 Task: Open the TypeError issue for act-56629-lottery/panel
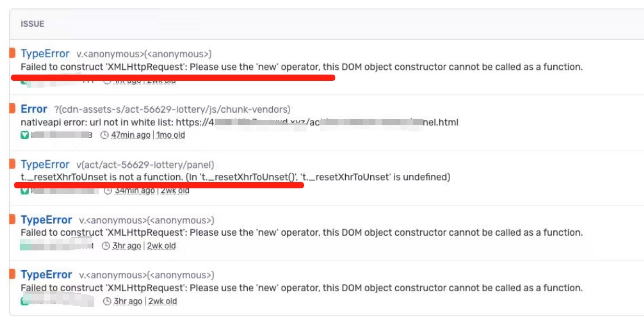tap(45, 164)
